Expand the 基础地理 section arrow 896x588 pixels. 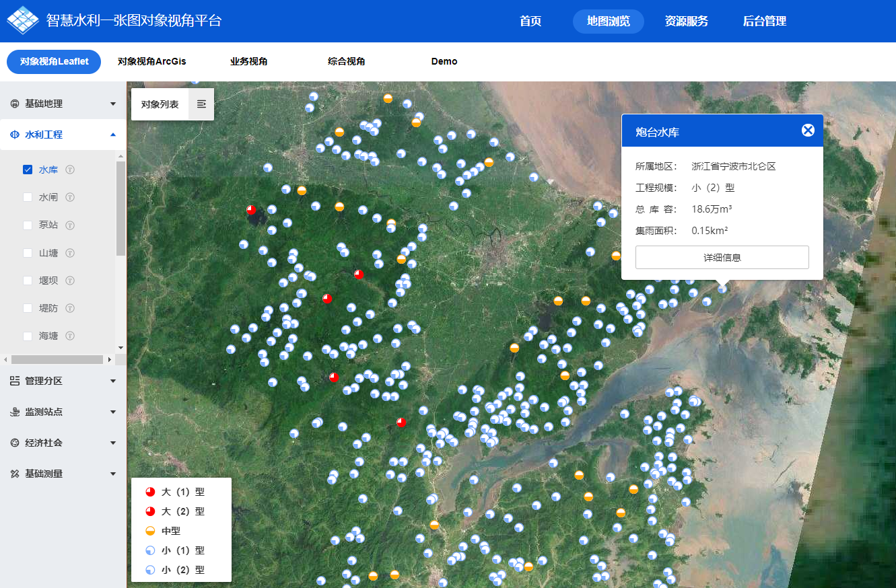pos(113,104)
